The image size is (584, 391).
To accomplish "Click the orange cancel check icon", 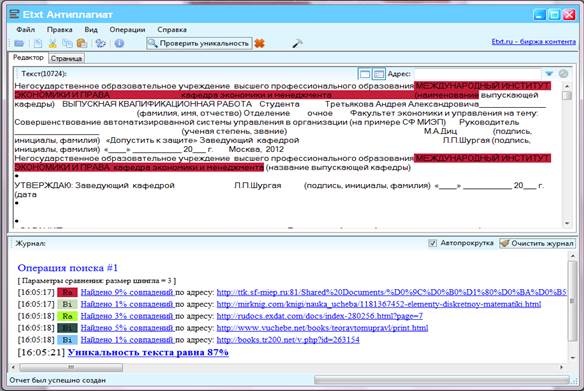I will point(260,44).
